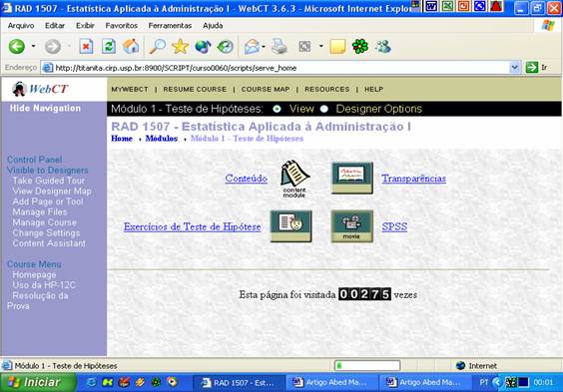Viewport: 563px width, 392px height.
Task: Click the Hide Navigation link
Action: tap(45, 108)
